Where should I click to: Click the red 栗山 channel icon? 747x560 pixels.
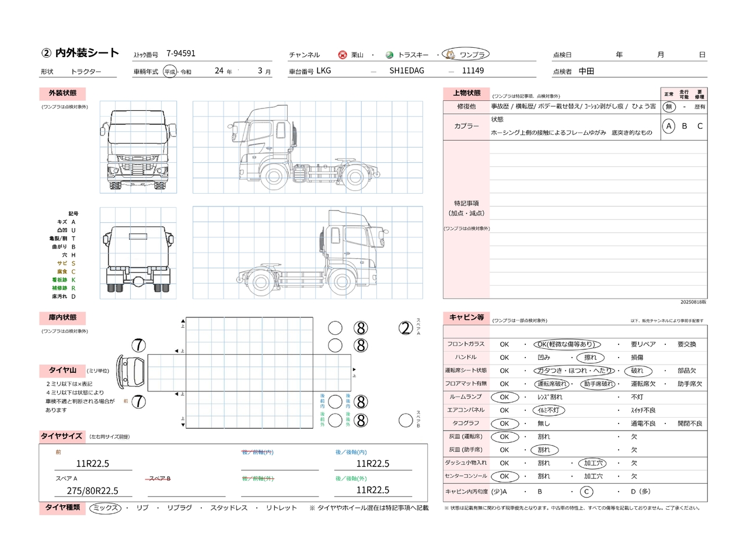click(343, 55)
